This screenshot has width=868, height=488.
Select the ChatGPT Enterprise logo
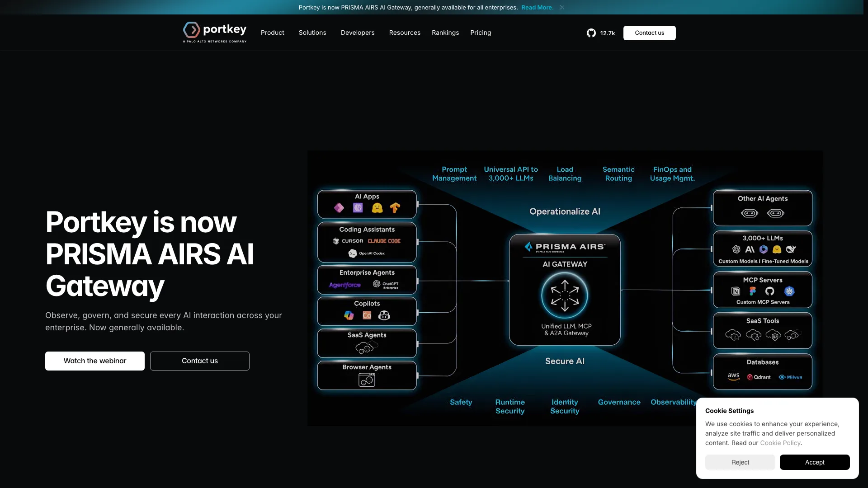point(386,284)
